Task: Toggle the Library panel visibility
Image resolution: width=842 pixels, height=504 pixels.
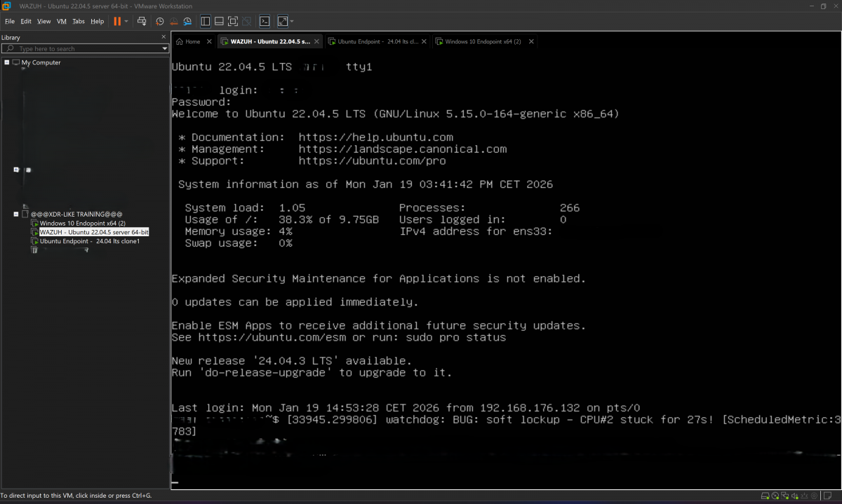Action: (x=204, y=21)
